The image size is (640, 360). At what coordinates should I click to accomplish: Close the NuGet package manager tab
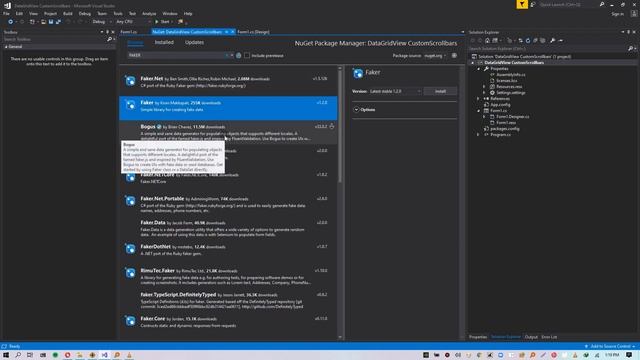pos(233,32)
